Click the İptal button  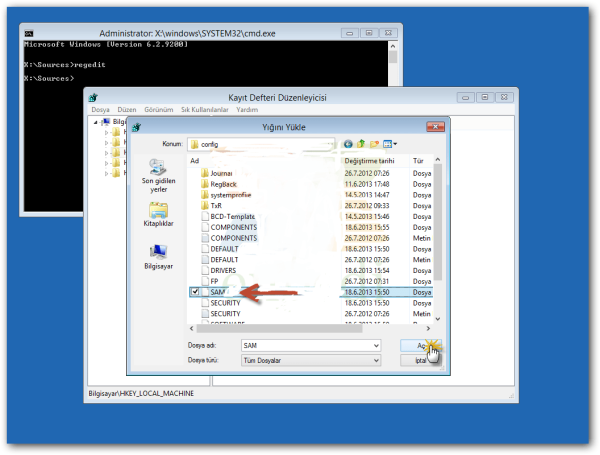click(x=421, y=360)
